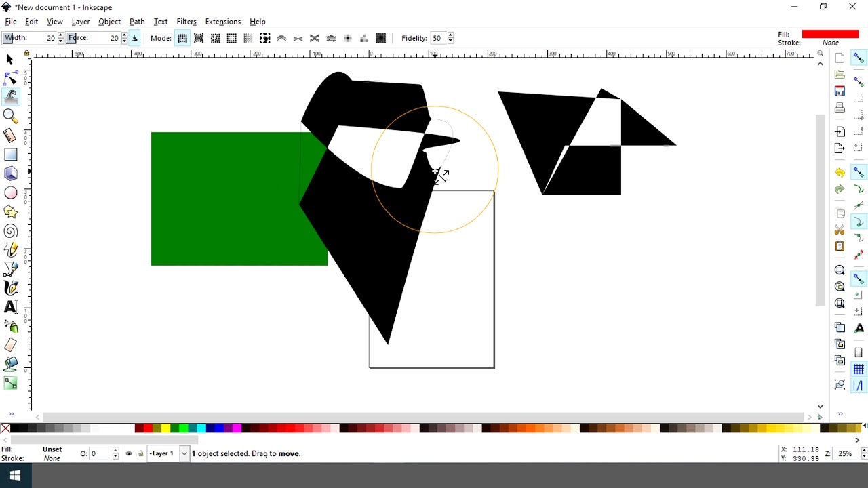Toggle Duplicate/delete mode button
The width and height of the screenshot is (868, 488).
pyautogui.click(x=265, y=39)
